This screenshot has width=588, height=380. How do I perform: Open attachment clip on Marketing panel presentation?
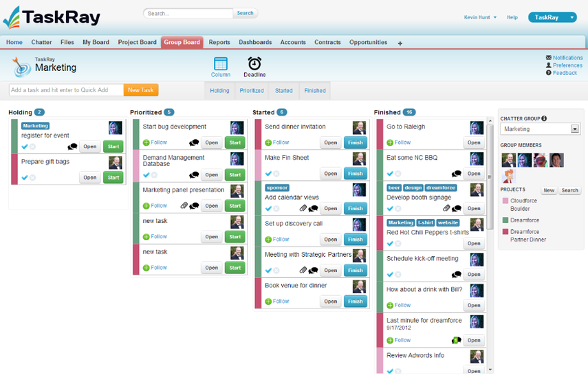click(184, 205)
